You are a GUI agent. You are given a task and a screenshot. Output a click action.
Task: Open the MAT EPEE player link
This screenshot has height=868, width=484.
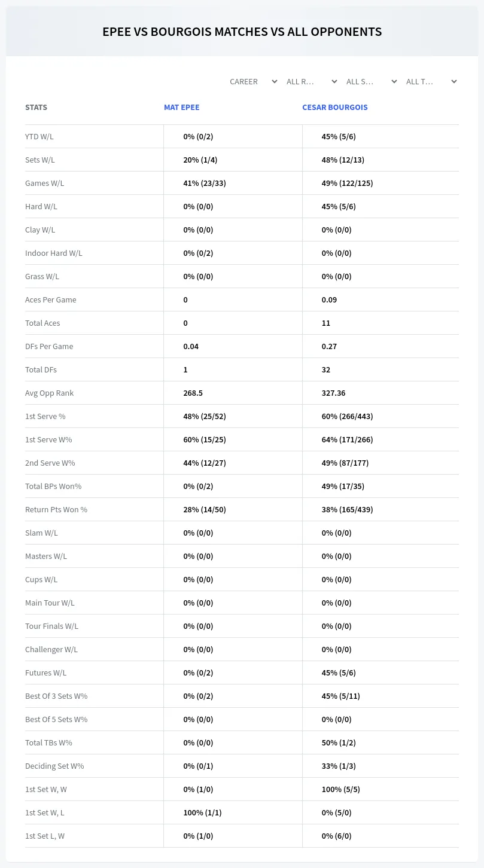[x=181, y=107]
